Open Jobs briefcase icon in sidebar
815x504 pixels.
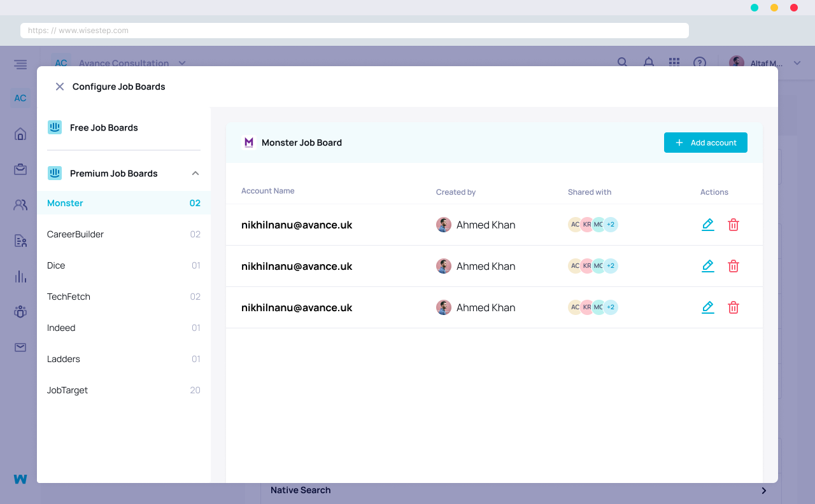click(20, 169)
